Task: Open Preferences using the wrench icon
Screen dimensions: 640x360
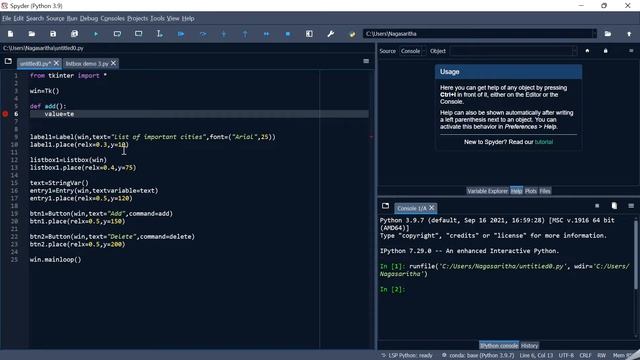Action: coord(331,34)
